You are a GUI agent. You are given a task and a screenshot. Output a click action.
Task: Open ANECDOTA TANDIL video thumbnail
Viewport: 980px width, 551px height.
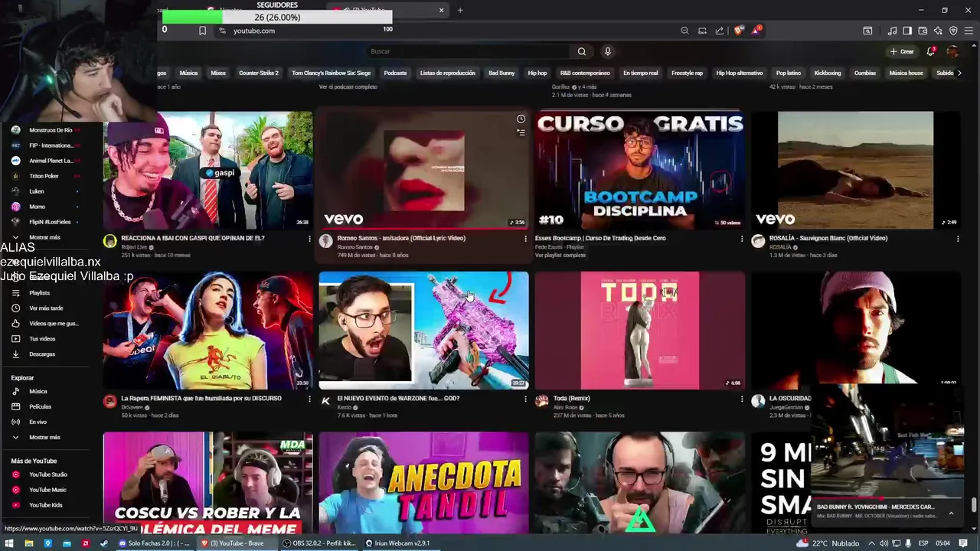423,484
